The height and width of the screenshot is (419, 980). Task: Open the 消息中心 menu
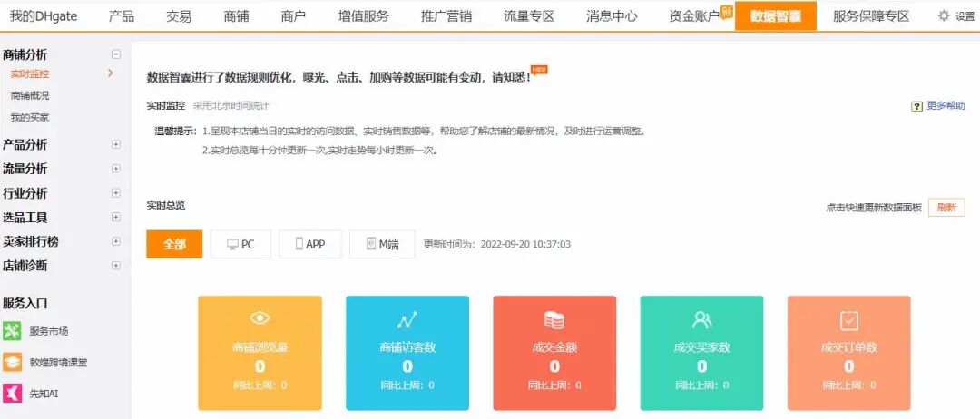(x=612, y=16)
